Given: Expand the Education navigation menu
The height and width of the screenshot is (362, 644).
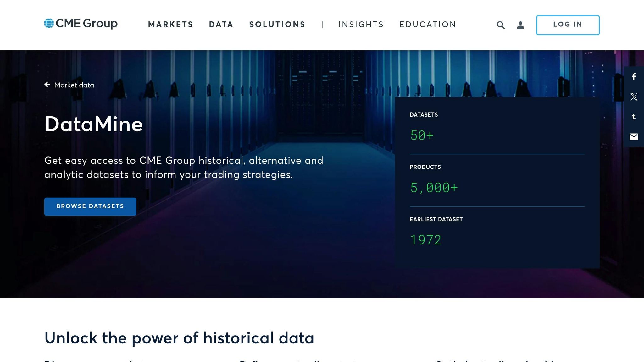Looking at the screenshot, I should (428, 25).
